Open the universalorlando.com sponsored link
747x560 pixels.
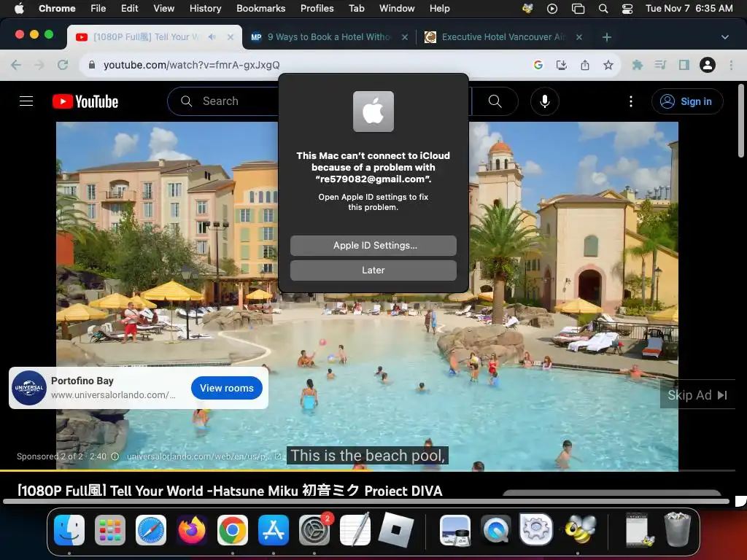(x=204, y=456)
